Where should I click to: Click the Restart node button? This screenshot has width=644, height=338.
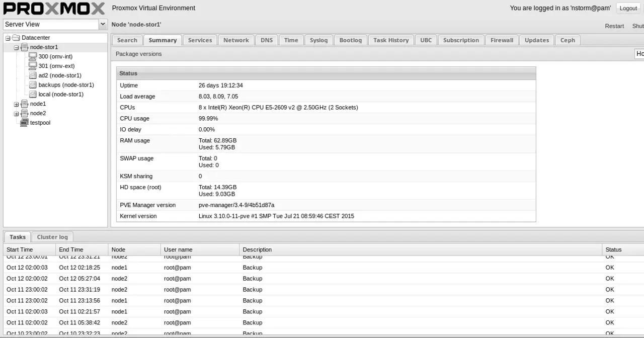614,26
